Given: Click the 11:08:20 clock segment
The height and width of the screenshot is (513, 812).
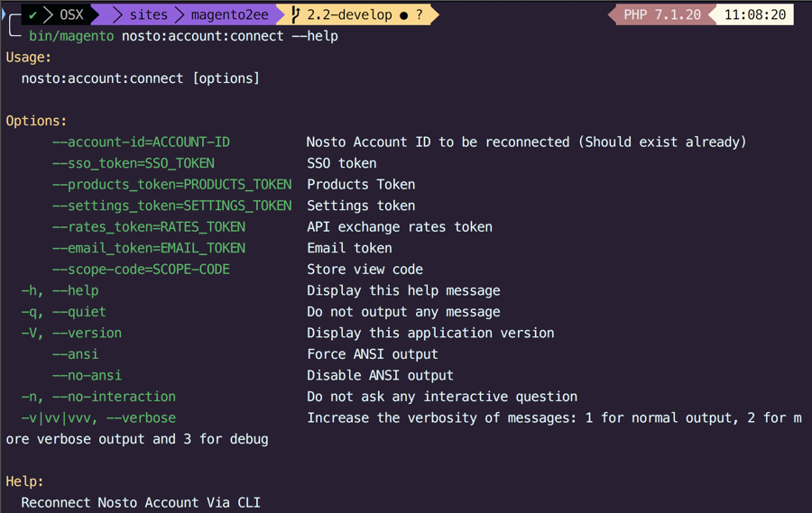Looking at the screenshot, I should [x=754, y=14].
